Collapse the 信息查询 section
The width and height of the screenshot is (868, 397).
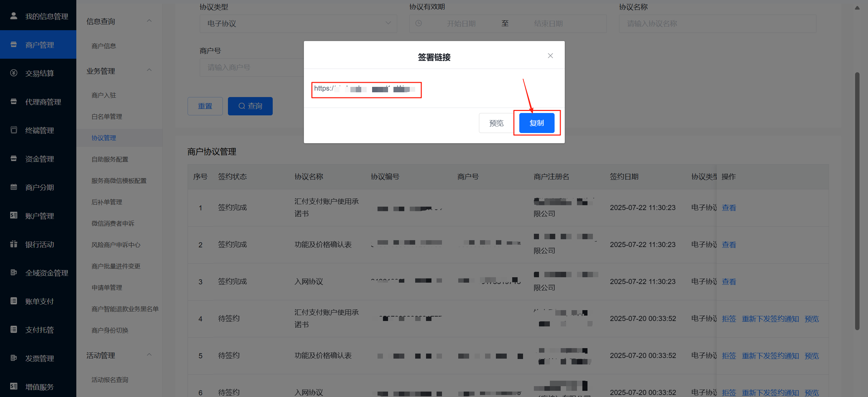149,21
